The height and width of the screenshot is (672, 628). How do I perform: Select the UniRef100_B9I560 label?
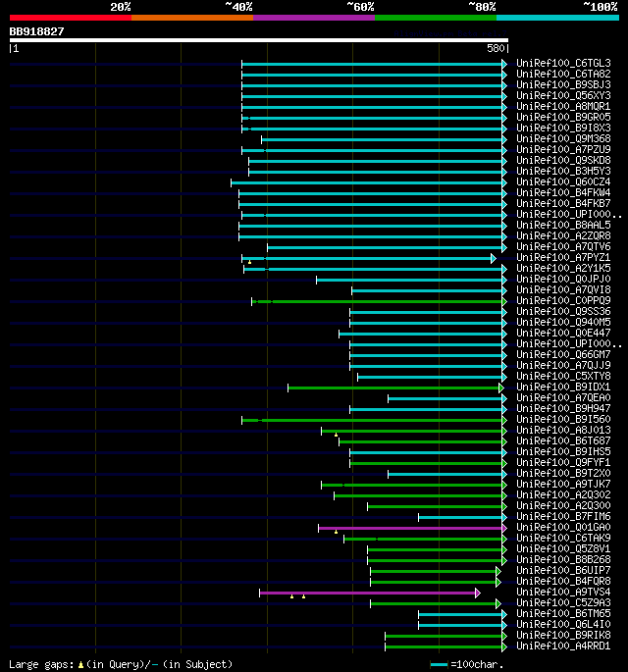point(563,419)
